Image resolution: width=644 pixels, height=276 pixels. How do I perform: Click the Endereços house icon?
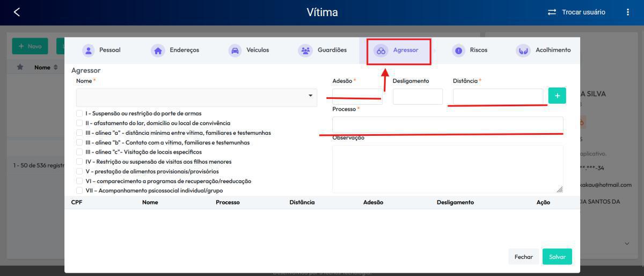158,50
